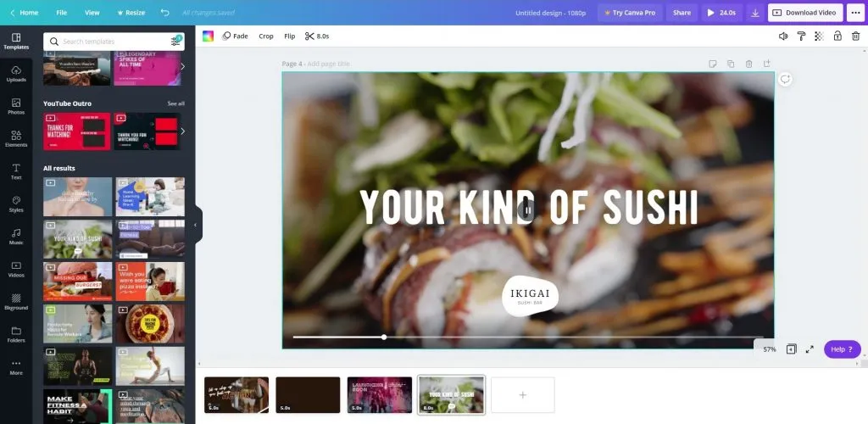This screenshot has height=424, width=868.
Task: Toggle the lock icon in toolbar
Action: (837, 36)
